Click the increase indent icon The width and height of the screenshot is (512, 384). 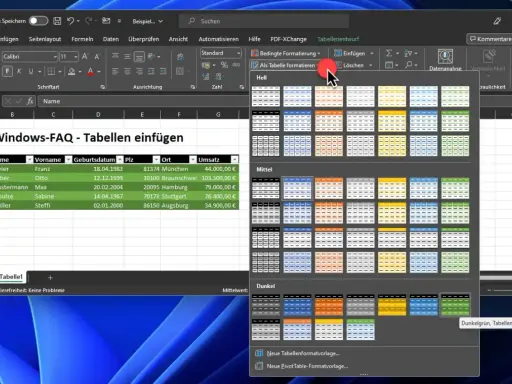click(163, 71)
